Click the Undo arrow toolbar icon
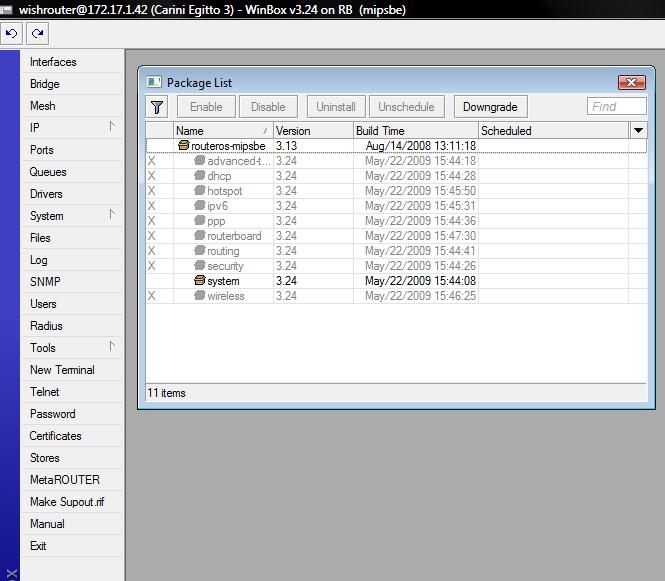This screenshot has width=665, height=581. tap(11, 34)
